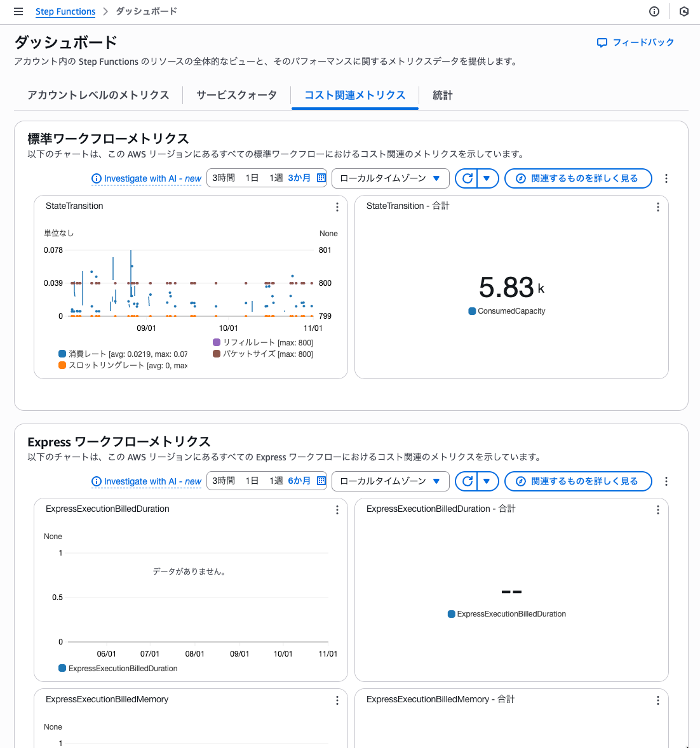Open the navigation sidebar hamburger menu
The width and height of the screenshot is (700, 748).
coord(18,11)
